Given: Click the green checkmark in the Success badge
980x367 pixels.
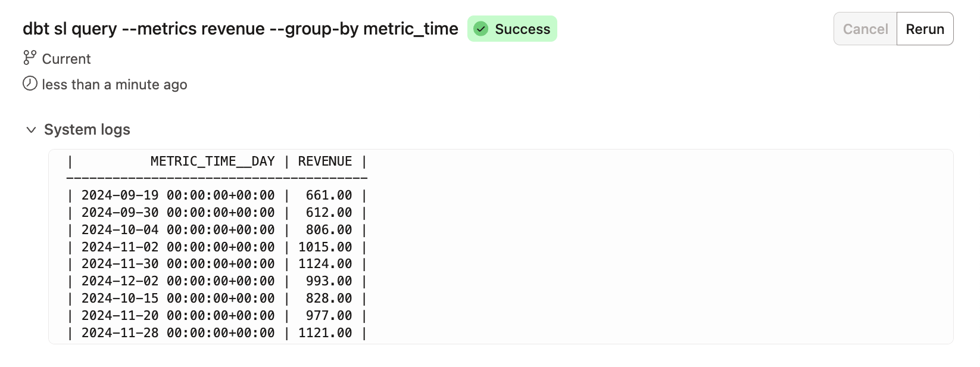Looking at the screenshot, I should 481,28.
